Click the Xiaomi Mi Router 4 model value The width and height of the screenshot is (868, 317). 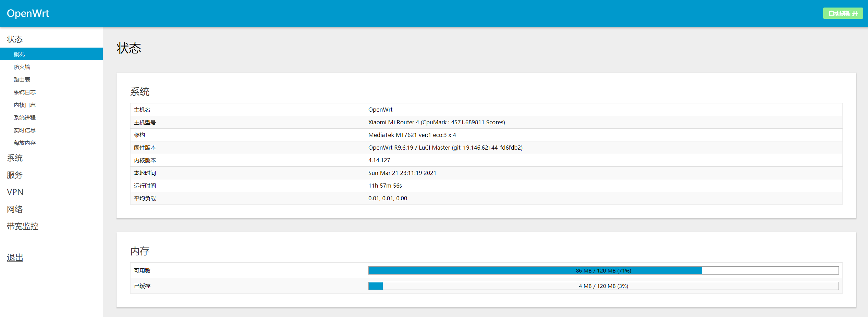[437, 122]
